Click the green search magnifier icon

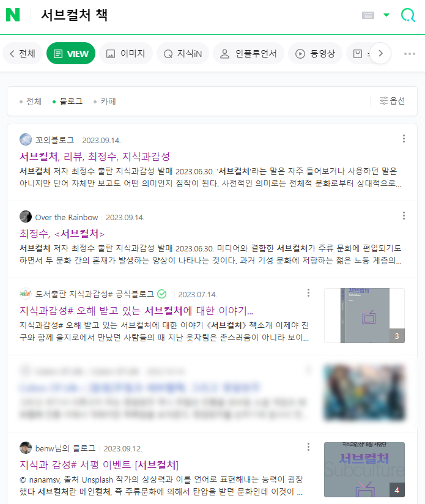pyautogui.click(x=408, y=15)
